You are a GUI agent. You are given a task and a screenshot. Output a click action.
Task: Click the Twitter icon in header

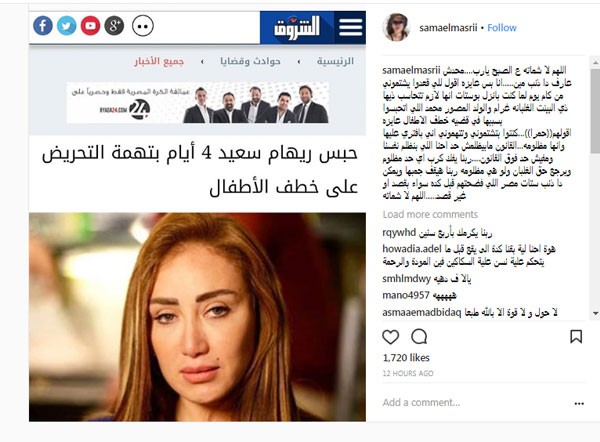67,26
